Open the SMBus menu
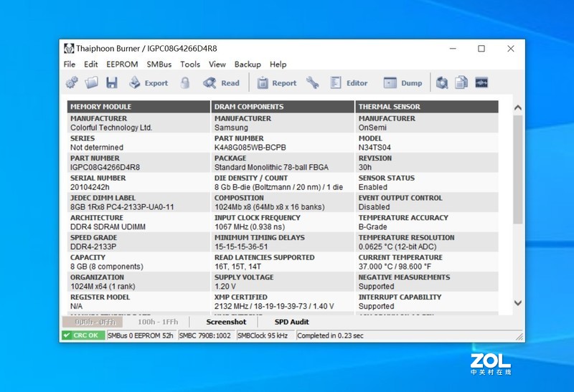574x392 pixels. tap(159, 64)
